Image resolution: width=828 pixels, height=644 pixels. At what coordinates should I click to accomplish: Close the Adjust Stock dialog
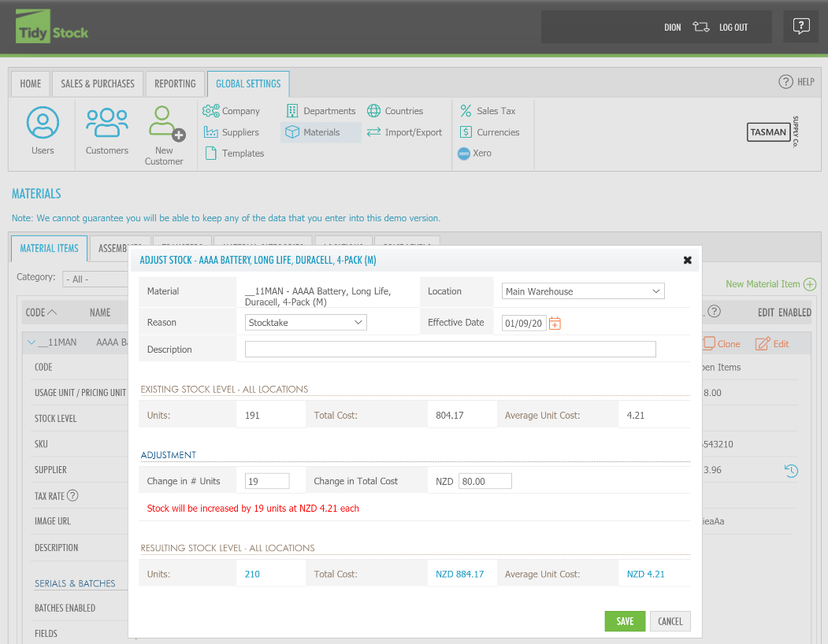click(687, 260)
